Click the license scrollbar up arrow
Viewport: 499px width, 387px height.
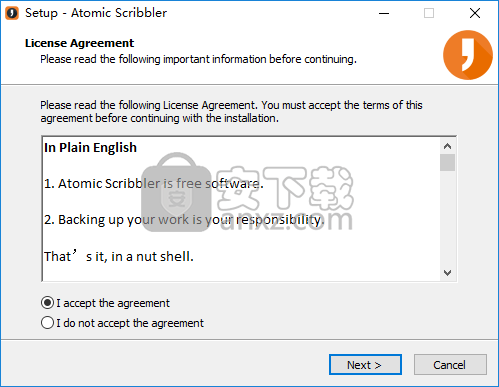tap(447, 146)
